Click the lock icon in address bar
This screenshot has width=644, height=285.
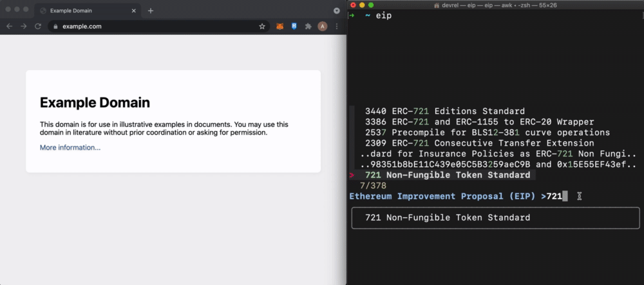point(56,26)
